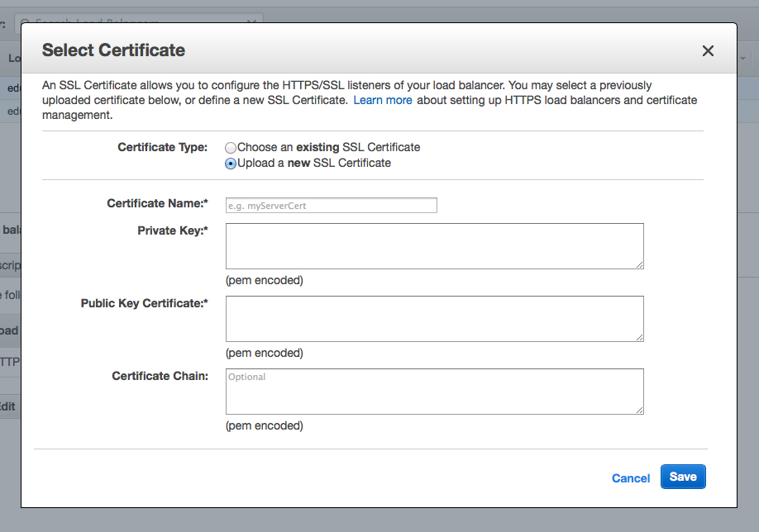Focus the Public Key Certificate text area
This screenshot has width=759, height=532.
[434, 318]
